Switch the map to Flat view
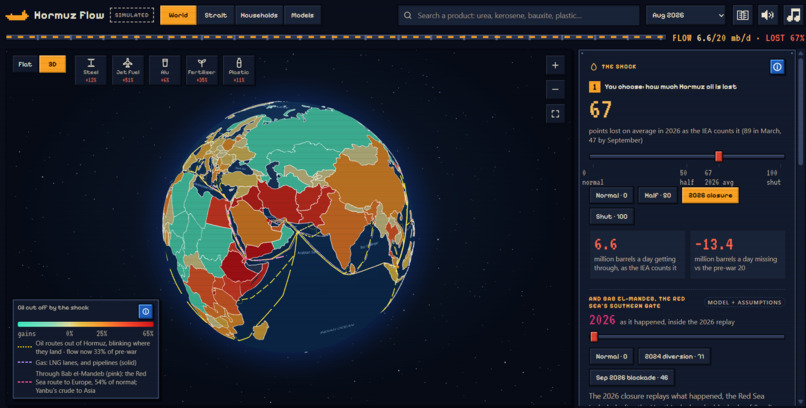The width and height of the screenshot is (806, 408). (25, 64)
